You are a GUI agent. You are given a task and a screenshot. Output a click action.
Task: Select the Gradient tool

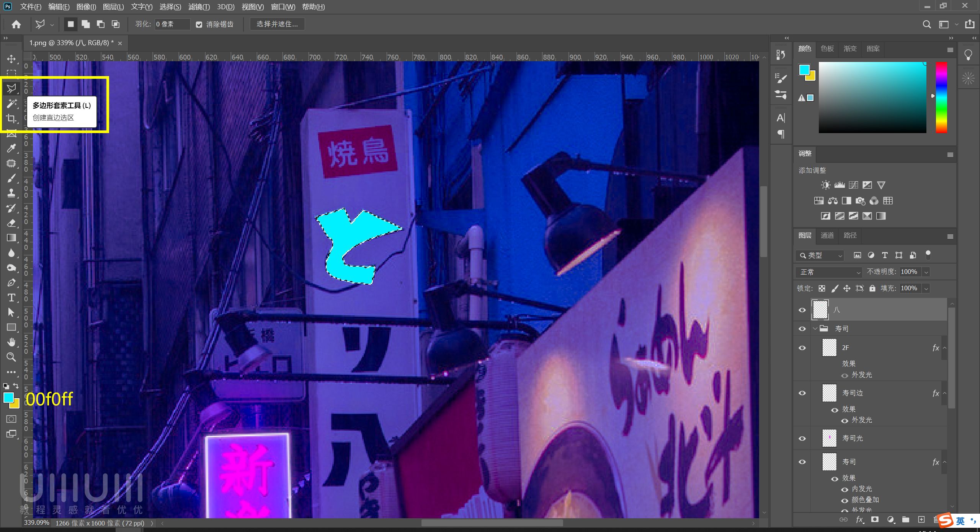[11, 238]
